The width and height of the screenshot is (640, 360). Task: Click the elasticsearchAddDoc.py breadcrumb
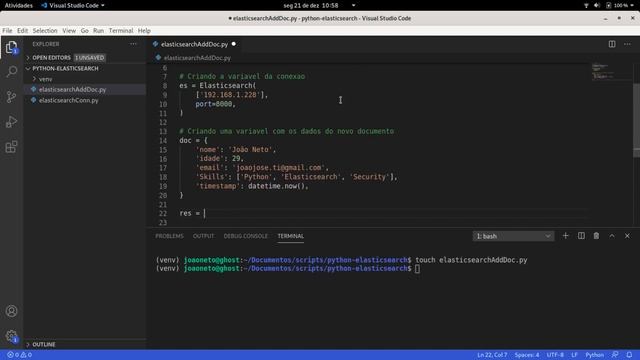(197, 58)
